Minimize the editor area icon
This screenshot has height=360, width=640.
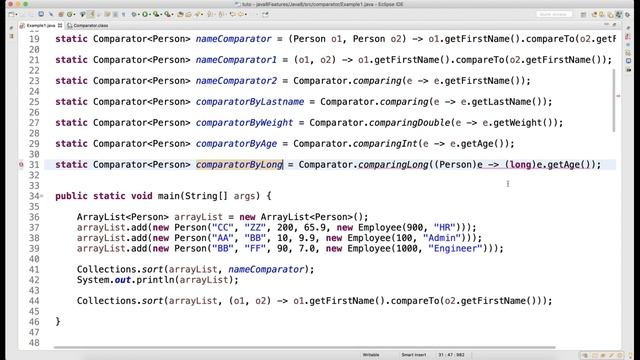[607, 24]
